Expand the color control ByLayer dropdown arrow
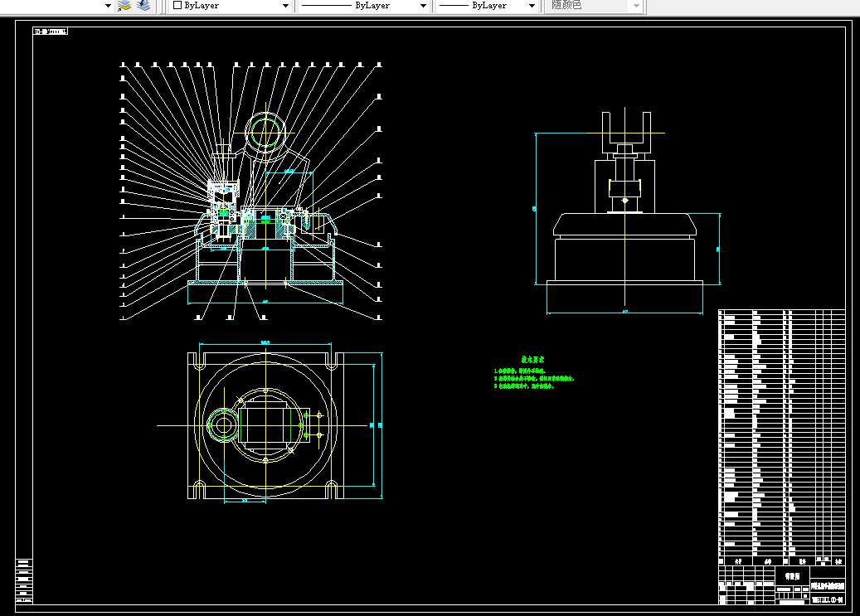 pyautogui.click(x=285, y=6)
